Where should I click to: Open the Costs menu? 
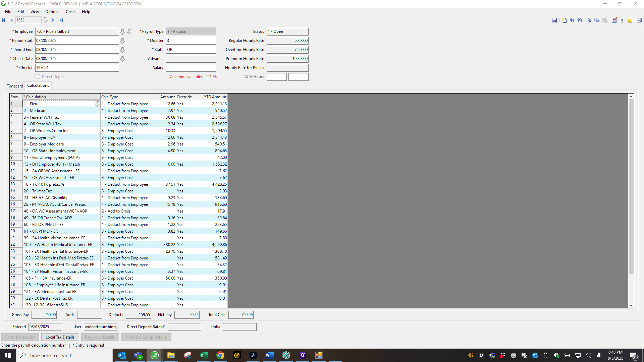click(x=70, y=12)
